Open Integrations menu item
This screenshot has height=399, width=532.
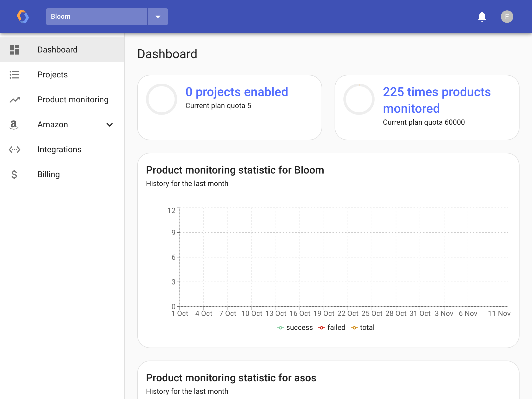(59, 149)
